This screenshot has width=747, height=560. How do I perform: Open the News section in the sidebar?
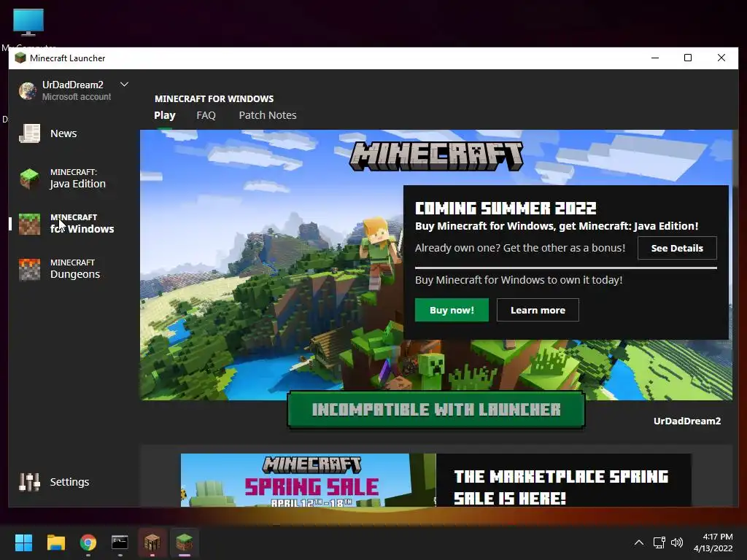coord(63,133)
